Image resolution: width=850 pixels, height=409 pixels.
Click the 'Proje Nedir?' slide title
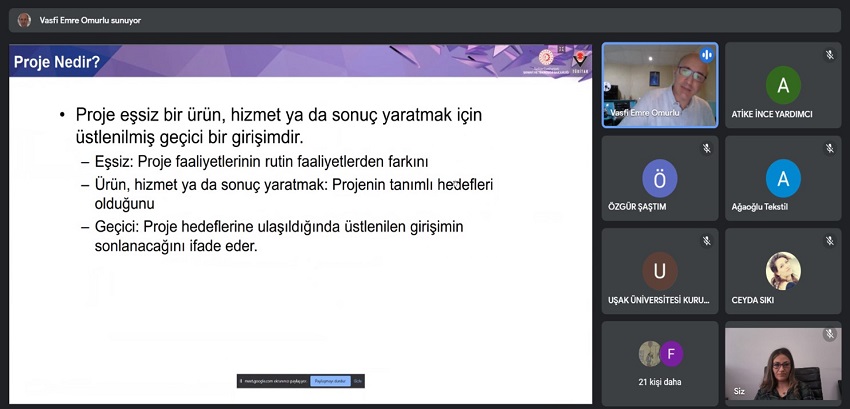tap(57, 63)
